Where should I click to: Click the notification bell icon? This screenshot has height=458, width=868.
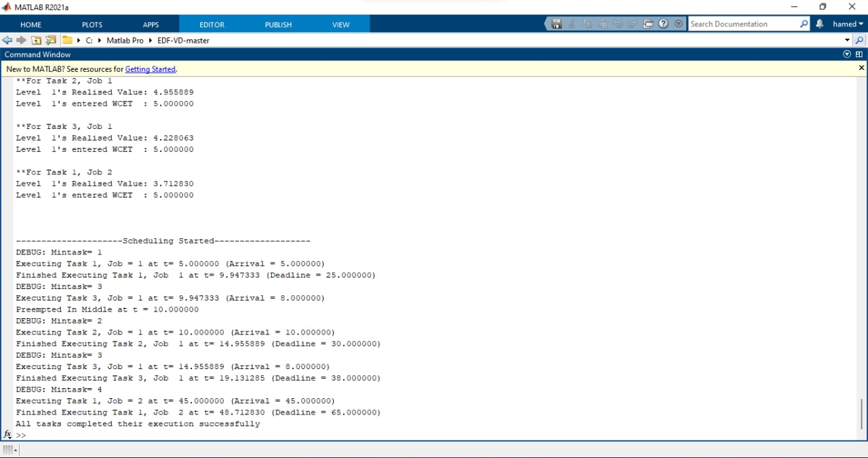coord(820,24)
